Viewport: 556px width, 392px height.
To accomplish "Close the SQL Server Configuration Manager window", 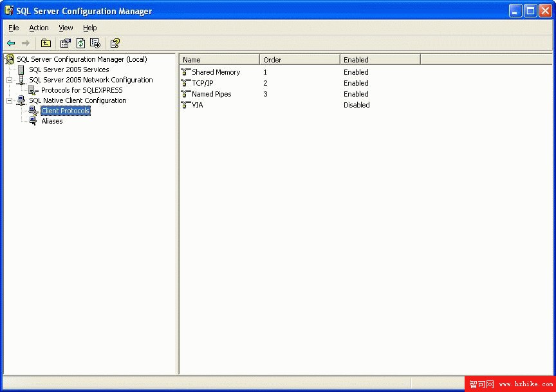I will click(x=545, y=11).
